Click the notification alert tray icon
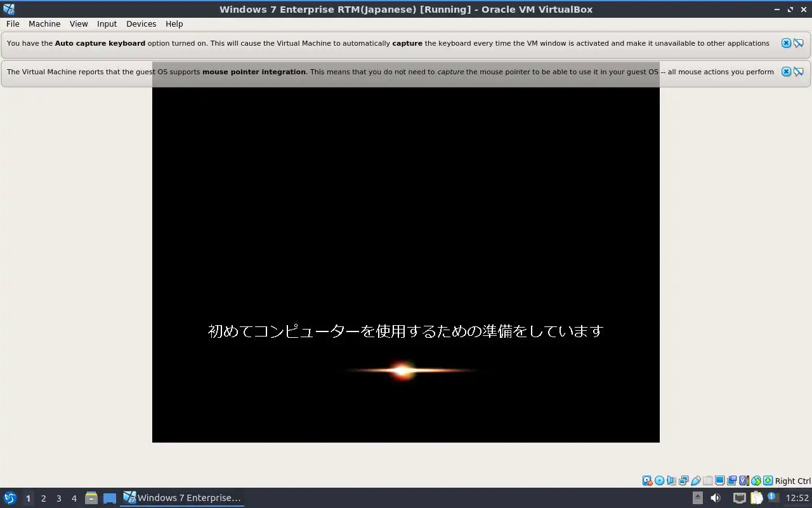The width and height of the screenshot is (812, 508). [x=773, y=498]
